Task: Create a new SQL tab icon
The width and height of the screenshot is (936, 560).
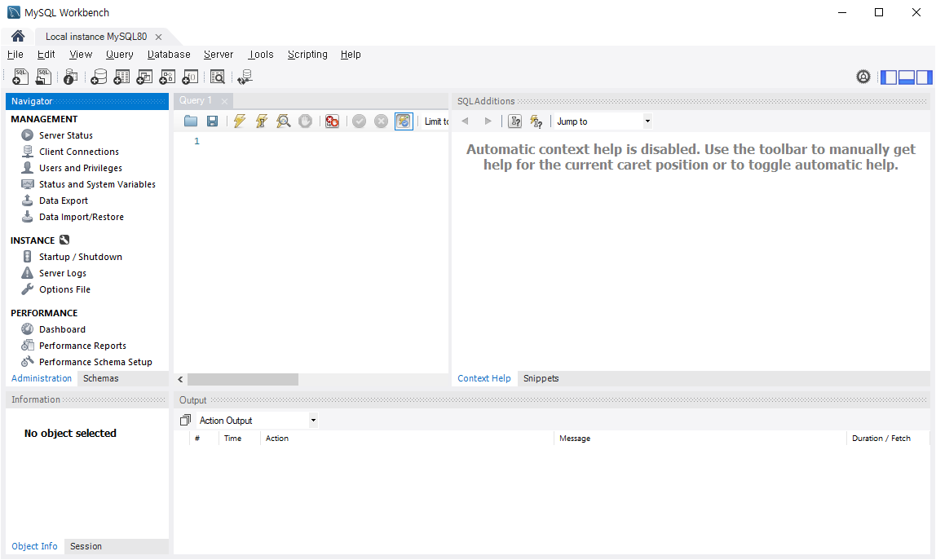Action: (x=20, y=77)
